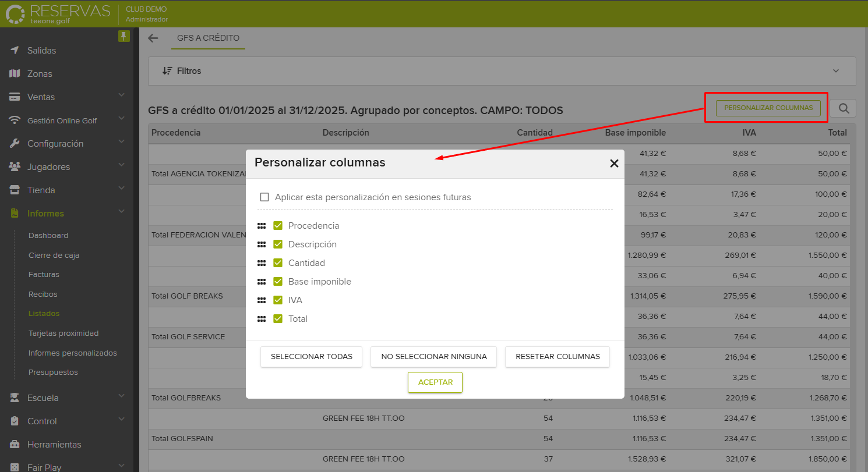Grab the drag handle next to Procedencia

click(x=262, y=225)
